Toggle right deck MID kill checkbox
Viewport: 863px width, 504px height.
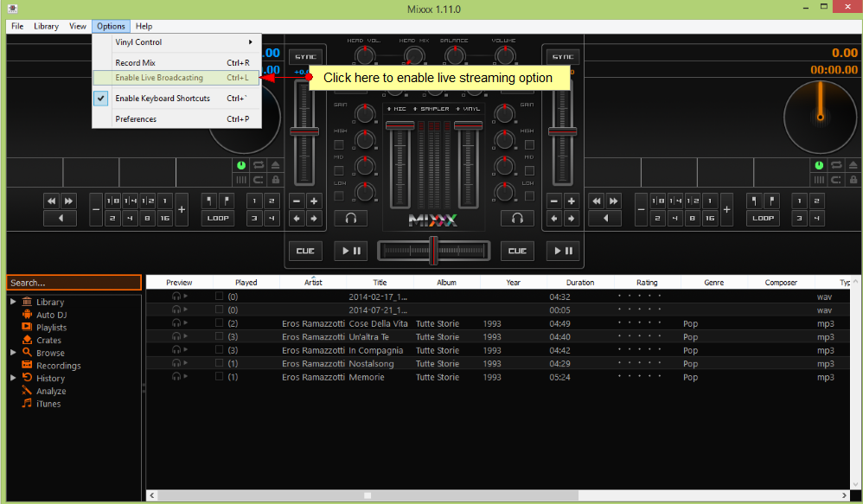pyautogui.click(x=529, y=170)
